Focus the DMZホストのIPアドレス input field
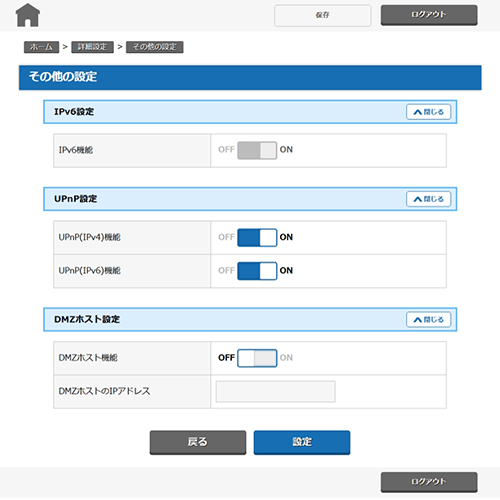500x500 pixels. click(276, 392)
